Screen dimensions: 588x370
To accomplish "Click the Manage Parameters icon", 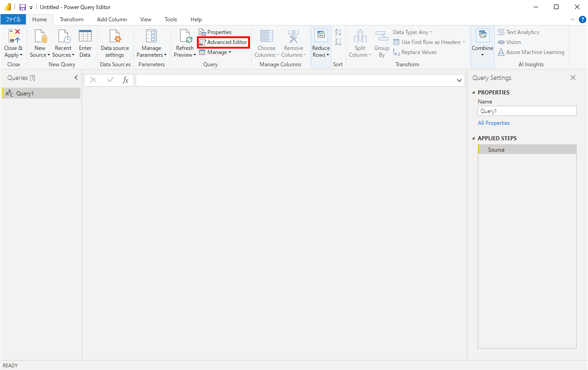I will 151,36.
